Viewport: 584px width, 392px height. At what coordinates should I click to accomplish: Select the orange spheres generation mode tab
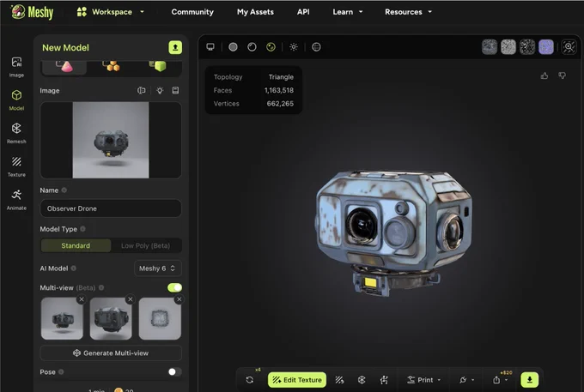coord(111,67)
